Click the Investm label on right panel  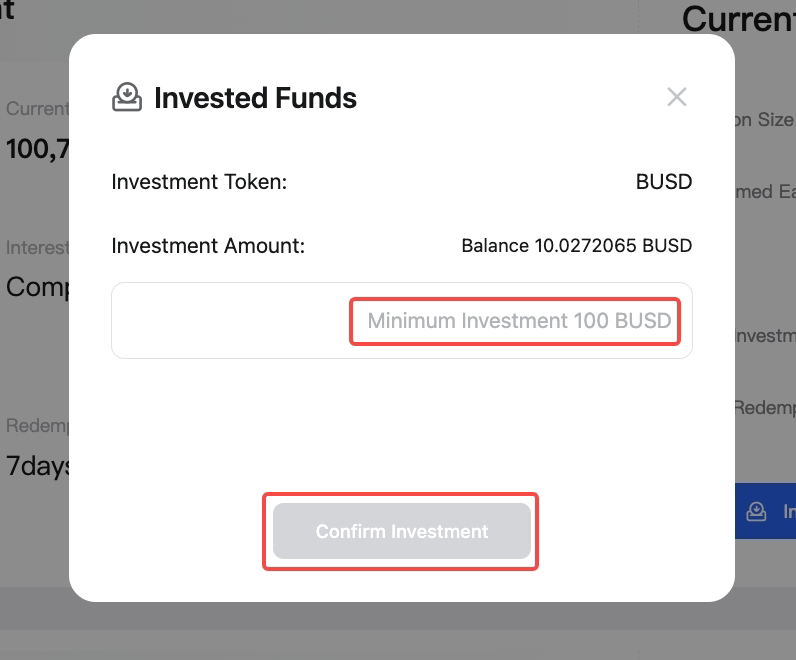point(764,336)
